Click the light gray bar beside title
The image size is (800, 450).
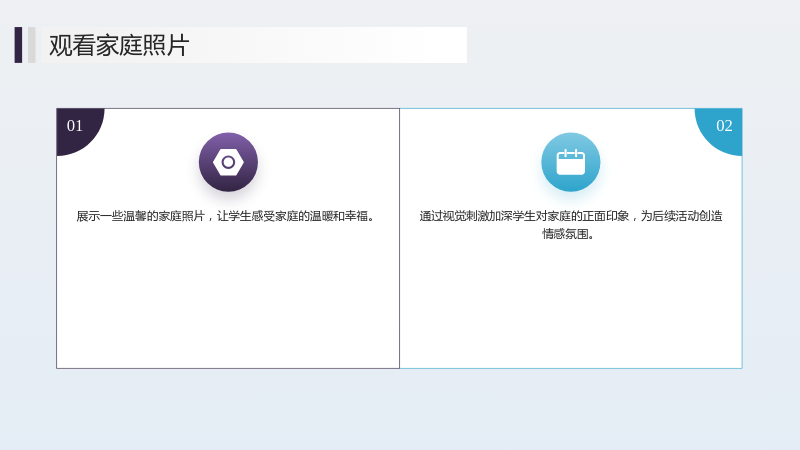pos(32,45)
